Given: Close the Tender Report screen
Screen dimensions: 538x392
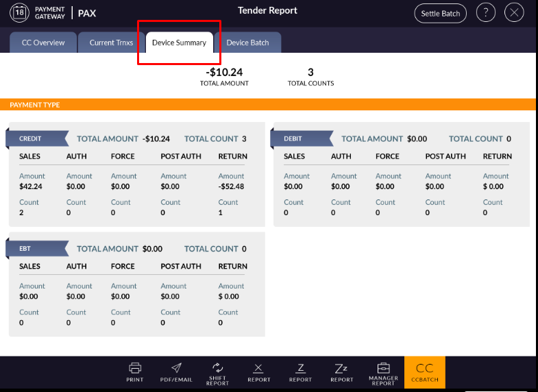Looking at the screenshot, I should (514, 13).
